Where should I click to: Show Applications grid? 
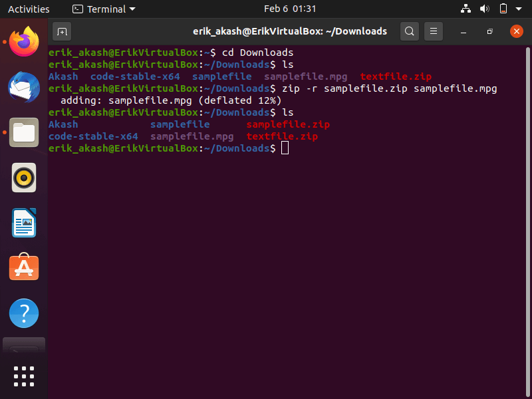(24, 376)
